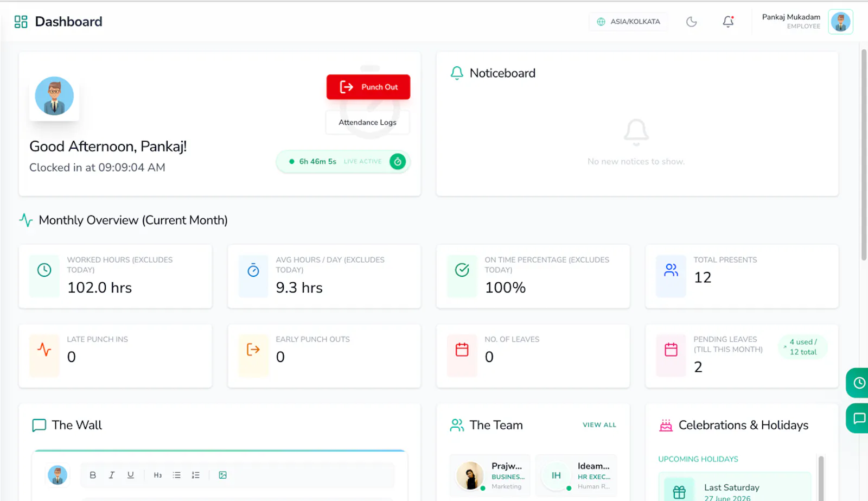Click the Celebrations panel scrollbar
The width and height of the screenshot is (868, 501).
pos(821,478)
